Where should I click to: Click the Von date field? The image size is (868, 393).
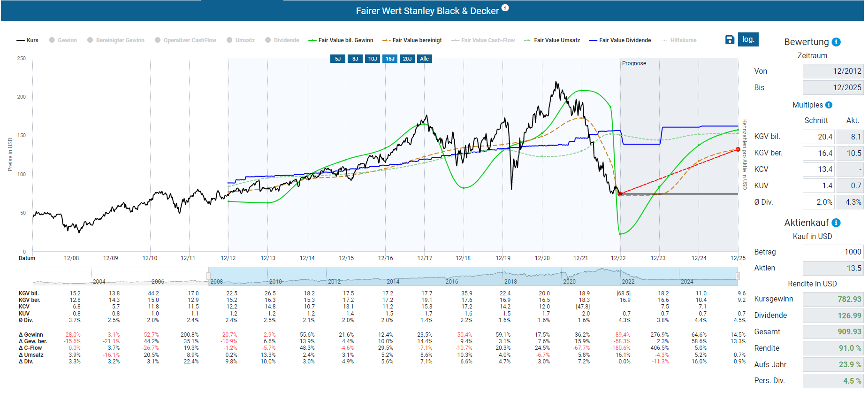833,71
